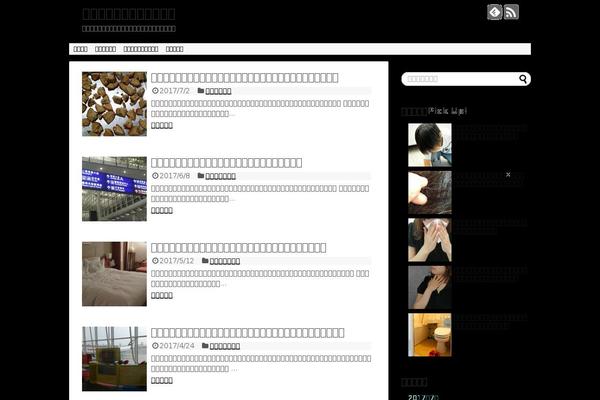Screen dimensions: 600x400
Task: Open the fourth navigation bar menu item
Action: [x=174, y=49]
